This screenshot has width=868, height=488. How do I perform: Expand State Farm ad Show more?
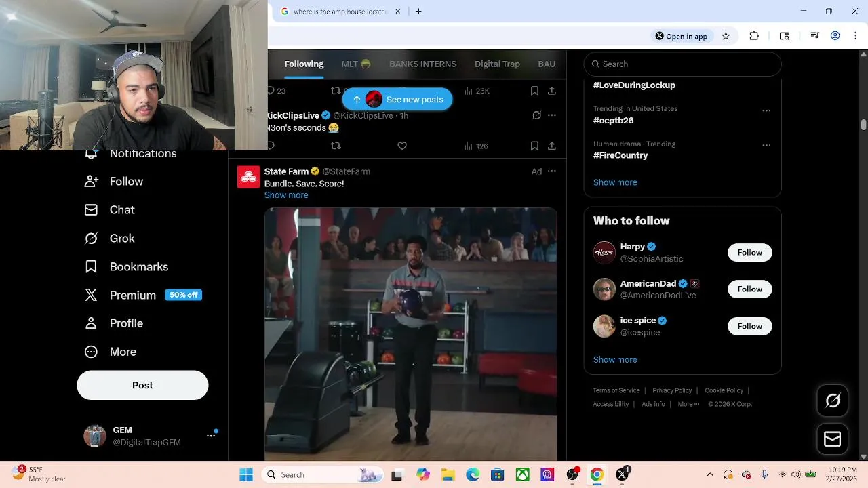[x=286, y=195]
